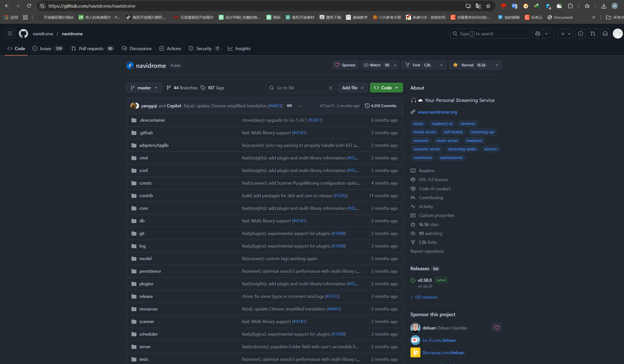Viewport: 624px width, 364px height.
Task: Open the hamburger navigation menu
Action: click(x=10, y=34)
